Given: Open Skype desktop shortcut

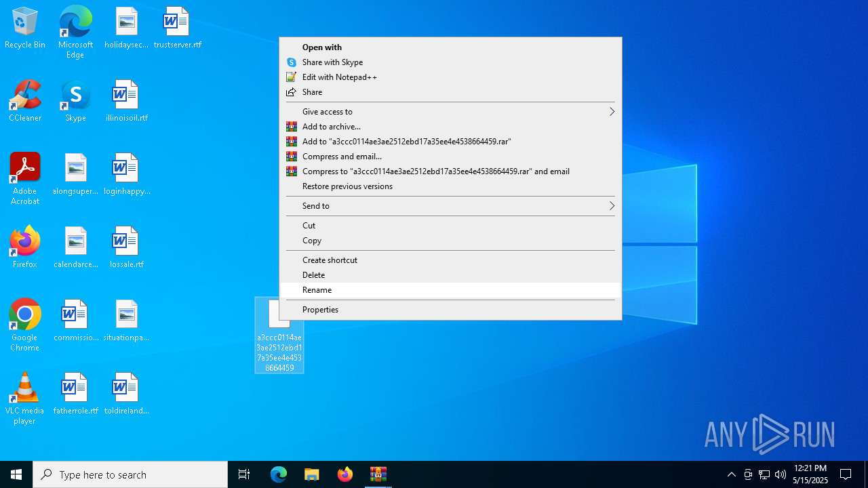Looking at the screenshot, I should (75, 102).
